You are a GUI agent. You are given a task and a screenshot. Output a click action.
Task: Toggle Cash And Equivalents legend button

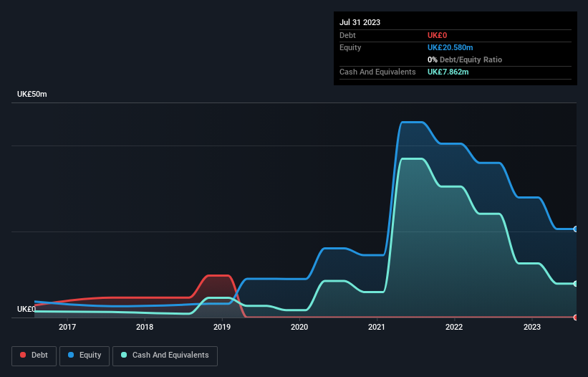pyautogui.click(x=165, y=355)
